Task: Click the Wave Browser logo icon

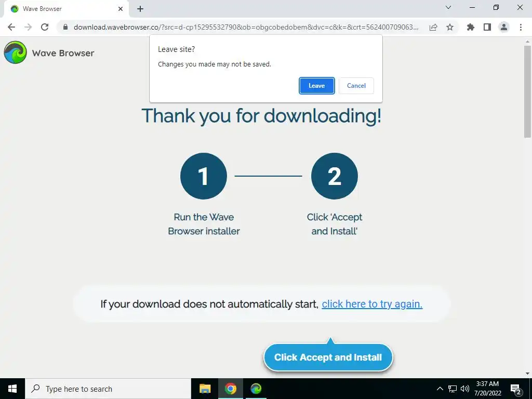Action: 15,52
